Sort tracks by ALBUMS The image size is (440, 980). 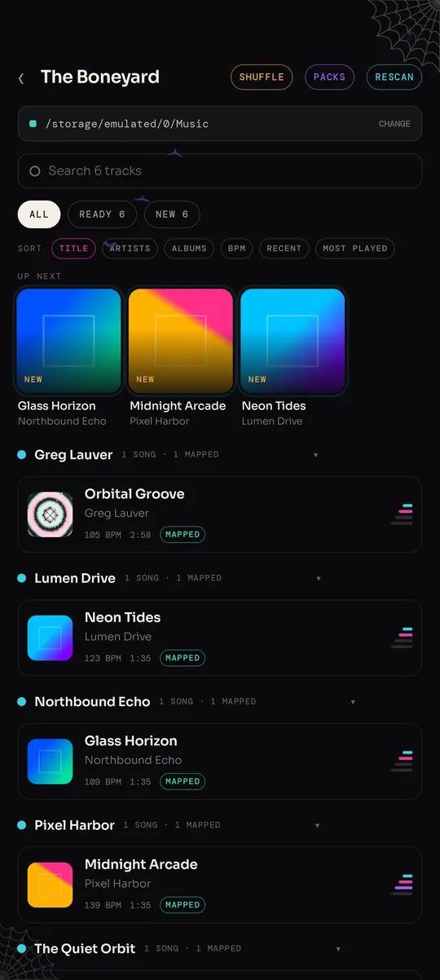[x=189, y=249]
